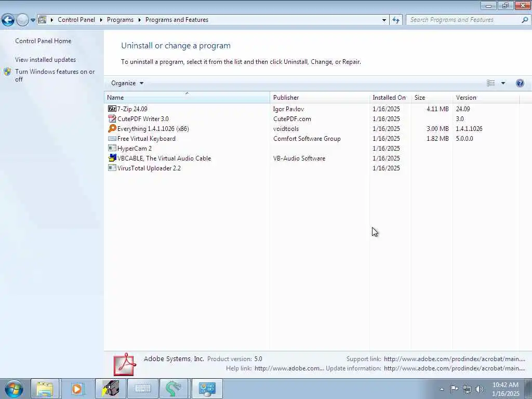Open View installed updates link
The image size is (532, 399).
pyautogui.click(x=46, y=60)
